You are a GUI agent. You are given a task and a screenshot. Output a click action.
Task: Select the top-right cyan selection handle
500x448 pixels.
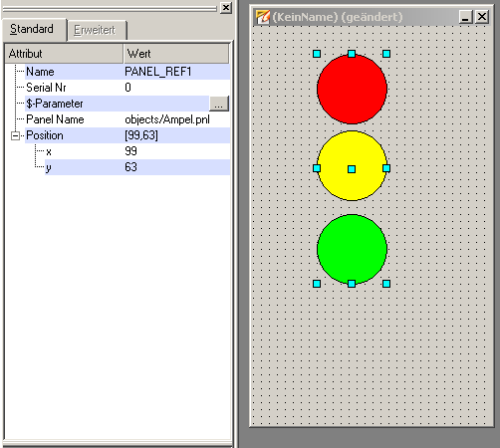point(386,54)
